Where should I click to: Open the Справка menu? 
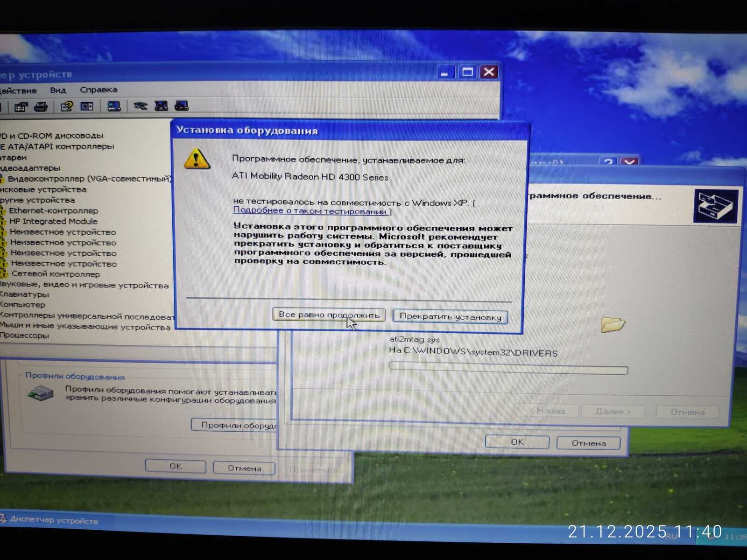[99, 90]
